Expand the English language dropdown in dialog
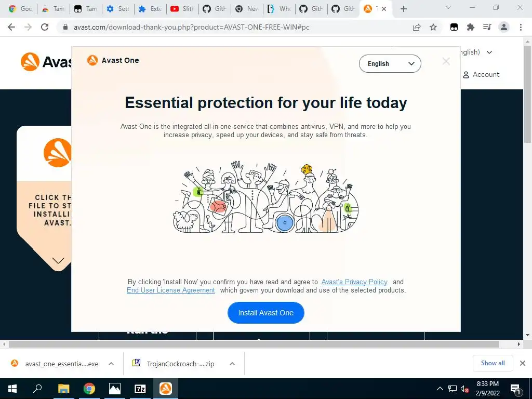Image resolution: width=532 pixels, height=399 pixels. click(x=390, y=64)
